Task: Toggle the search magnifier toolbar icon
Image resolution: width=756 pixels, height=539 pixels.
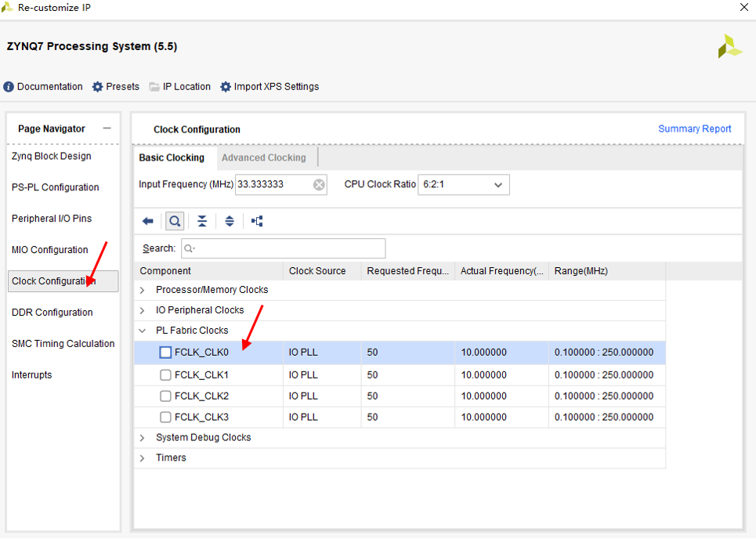Action: tap(175, 221)
